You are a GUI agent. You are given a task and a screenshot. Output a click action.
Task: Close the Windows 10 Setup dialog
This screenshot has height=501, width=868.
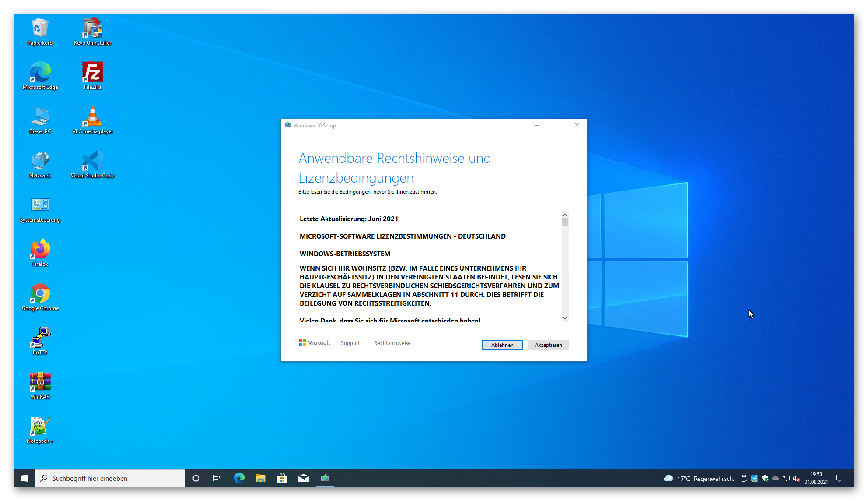(x=577, y=125)
